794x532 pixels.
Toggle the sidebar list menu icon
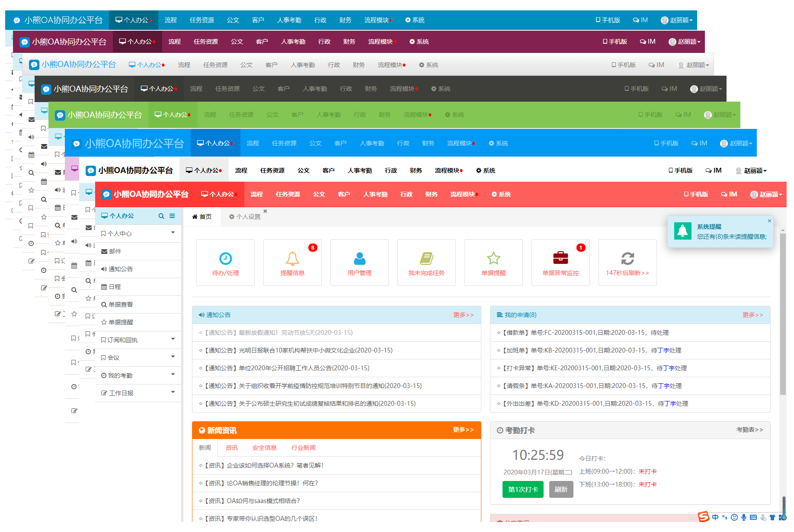click(x=172, y=216)
